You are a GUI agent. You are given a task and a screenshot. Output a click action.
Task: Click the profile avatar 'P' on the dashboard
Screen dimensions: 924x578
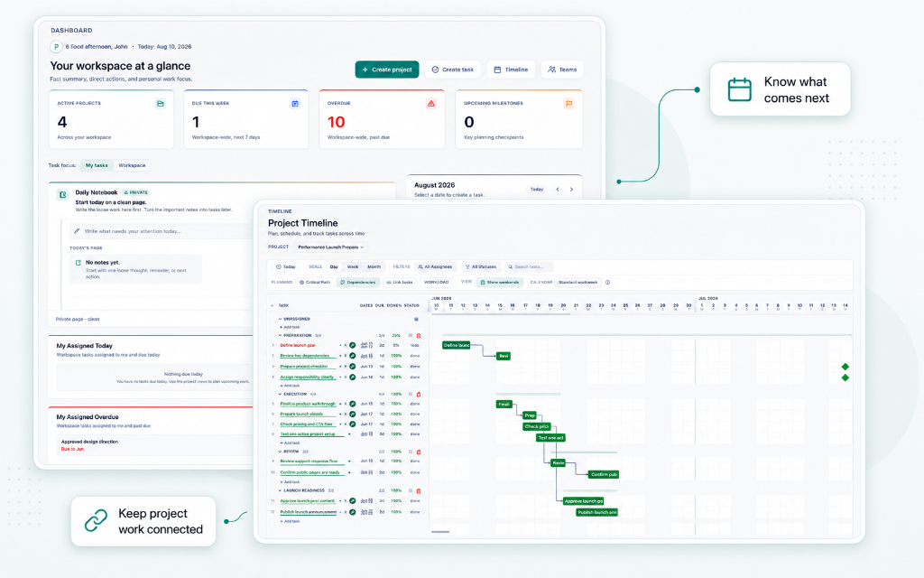click(55, 47)
